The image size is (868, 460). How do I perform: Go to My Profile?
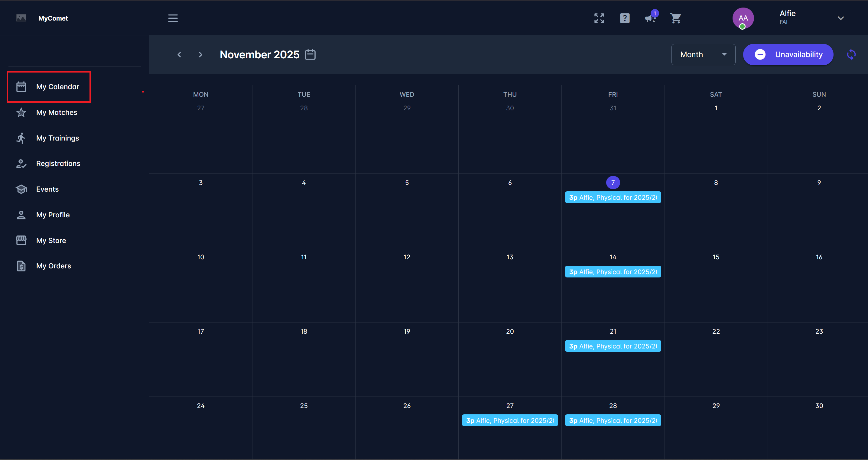tap(53, 215)
